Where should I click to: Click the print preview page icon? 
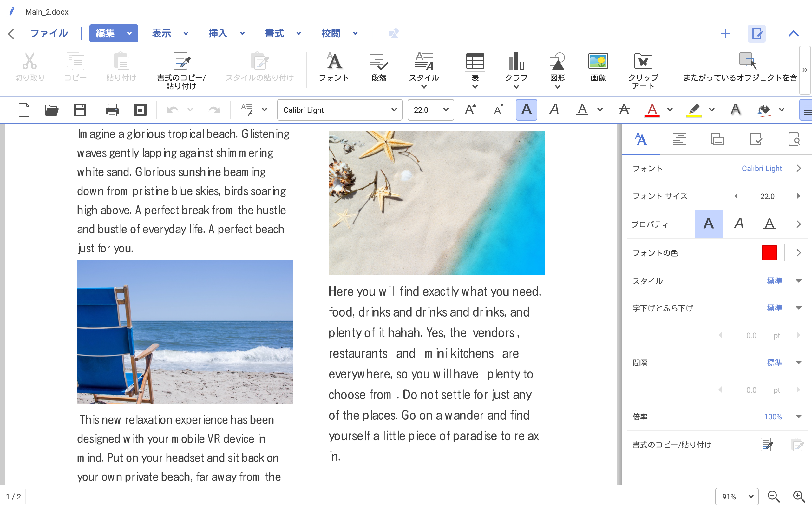click(140, 110)
